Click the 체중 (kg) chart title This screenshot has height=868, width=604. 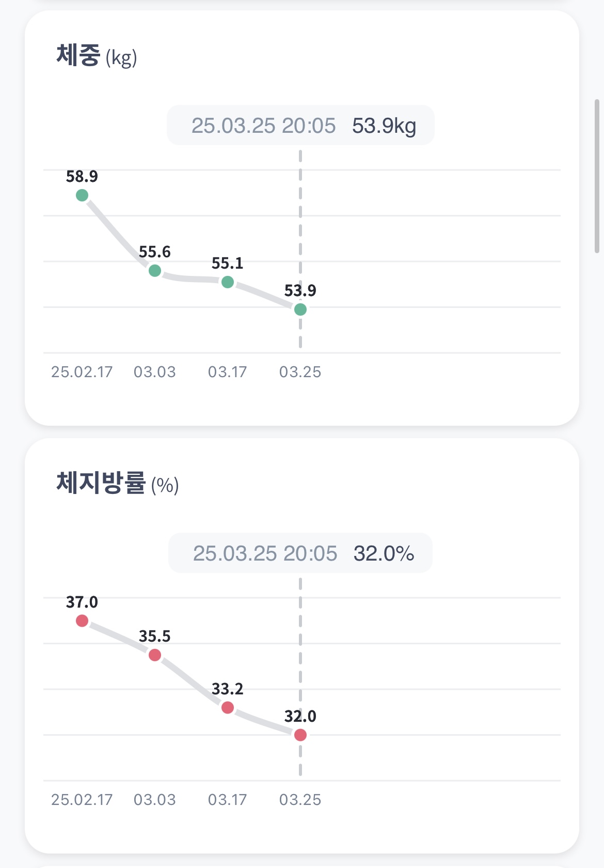97,56
